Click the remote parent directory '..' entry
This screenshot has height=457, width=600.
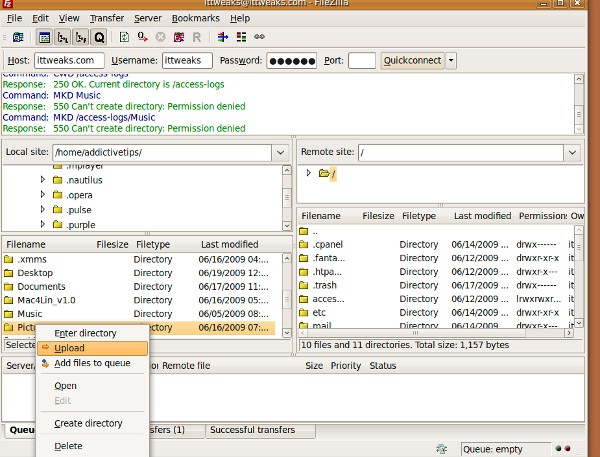click(436, 231)
